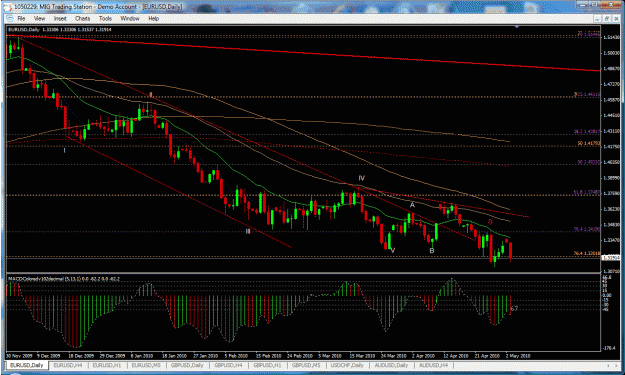Image resolution: width=625 pixels, height=375 pixels.
Task: Open the View menu
Action: pyautogui.click(x=39, y=18)
